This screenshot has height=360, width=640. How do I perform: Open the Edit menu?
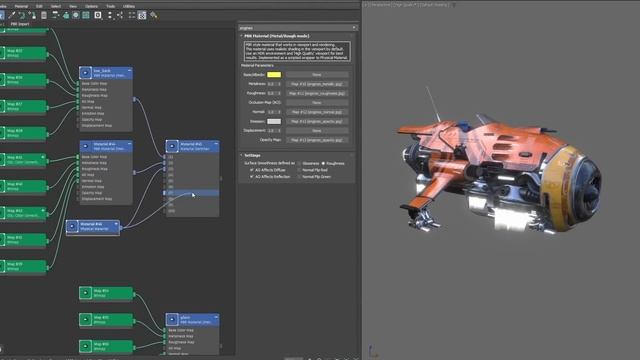tap(39, 6)
